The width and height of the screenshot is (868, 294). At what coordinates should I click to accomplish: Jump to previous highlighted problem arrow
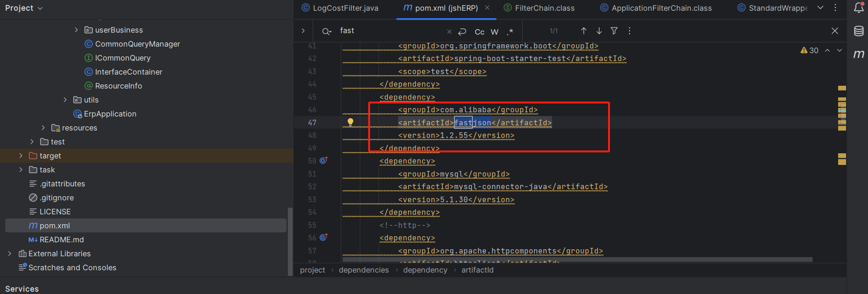pyautogui.click(x=827, y=50)
